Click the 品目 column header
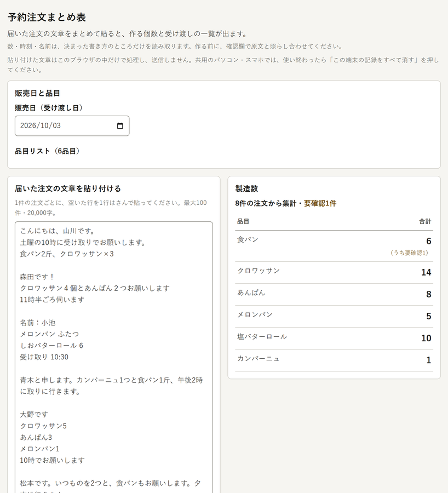The image size is (448, 493). (x=243, y=221)
